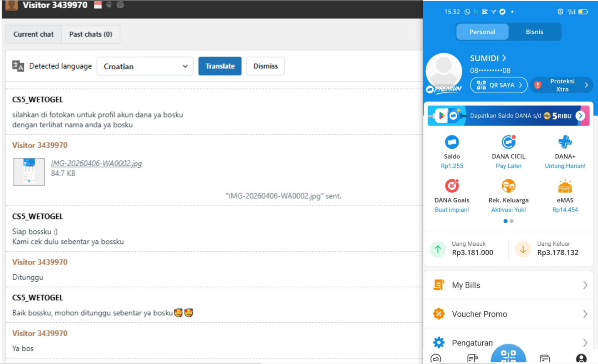Click the browser icon next to Android icon
Image resolution: width=598 pixels, height=364 pixels.
point(120,5)
